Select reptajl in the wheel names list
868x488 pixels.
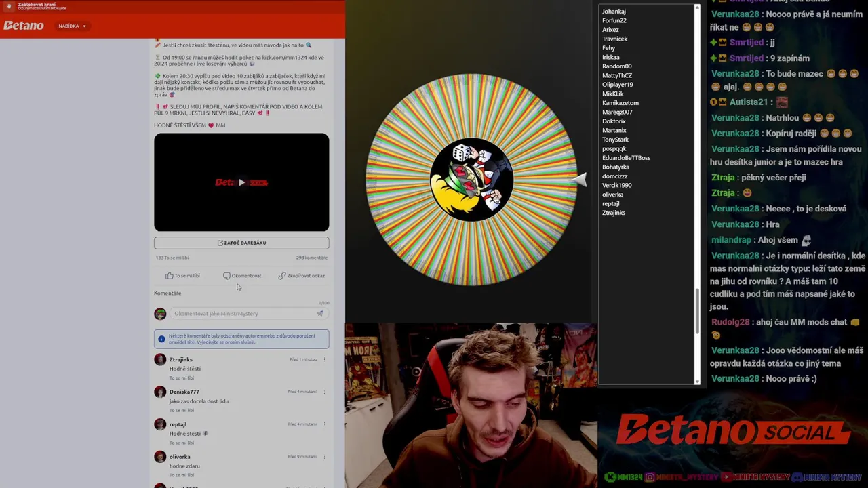point(611,203)
